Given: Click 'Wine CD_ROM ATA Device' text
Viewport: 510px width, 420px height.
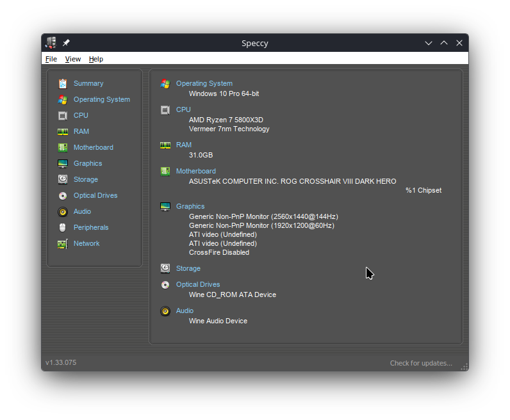Looking at the screenshot, I should [x=233, y=295].
